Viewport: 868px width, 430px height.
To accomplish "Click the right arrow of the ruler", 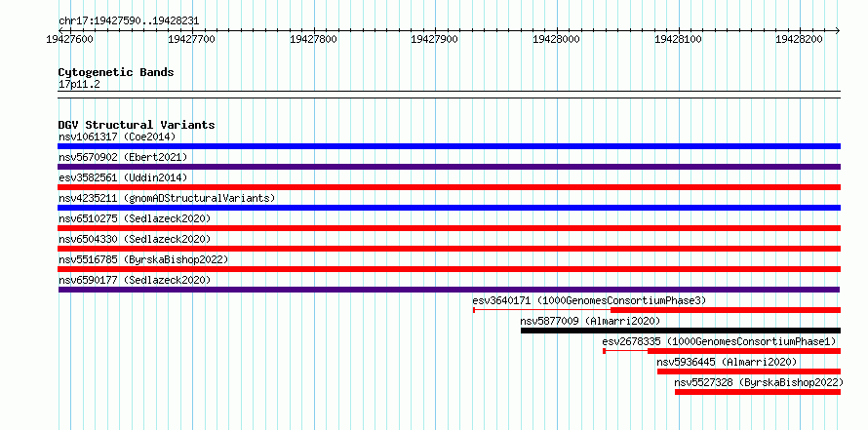I will coord(838,30).
